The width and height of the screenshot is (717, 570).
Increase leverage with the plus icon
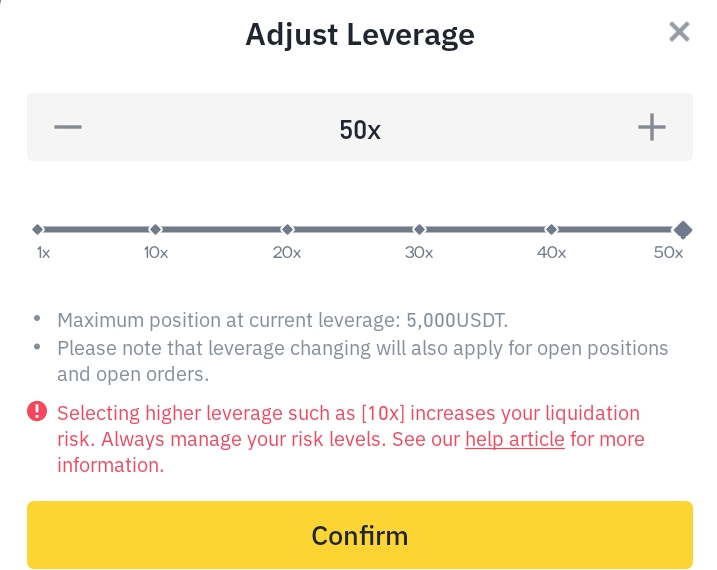pos(652,127)
